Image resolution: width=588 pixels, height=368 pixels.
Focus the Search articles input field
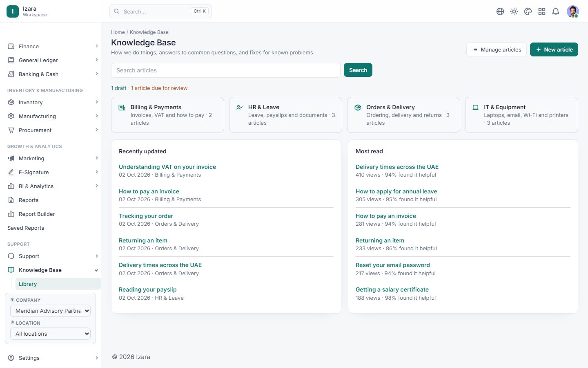pyautogui.click(x=226, y=70)
